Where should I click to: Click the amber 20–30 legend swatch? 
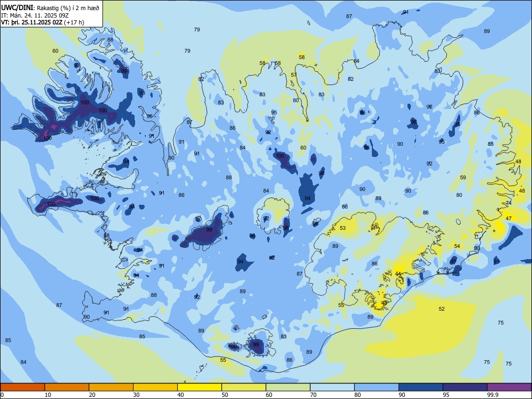[111, 387]
